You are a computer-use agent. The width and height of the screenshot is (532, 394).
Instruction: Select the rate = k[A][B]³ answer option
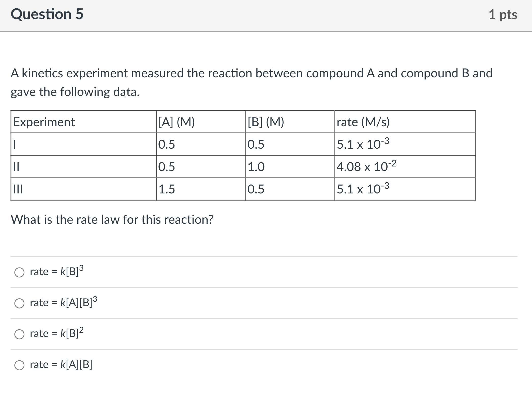point(19,302)
